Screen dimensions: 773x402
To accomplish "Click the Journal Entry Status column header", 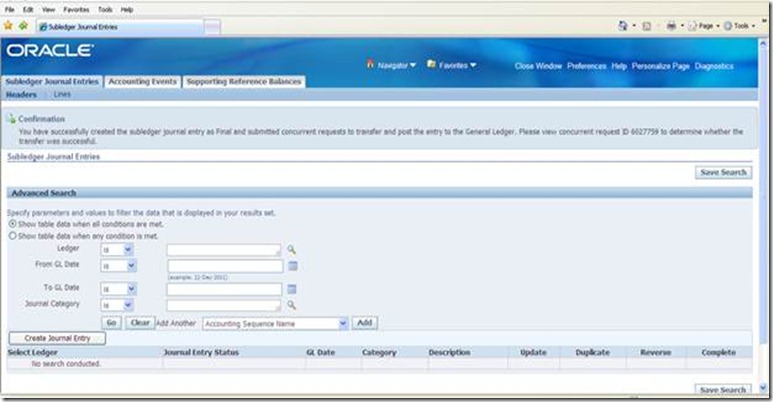I will [x=201, y=352].
